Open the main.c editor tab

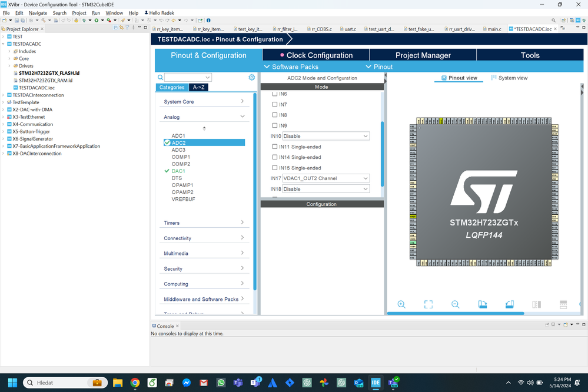coord(492,29)
